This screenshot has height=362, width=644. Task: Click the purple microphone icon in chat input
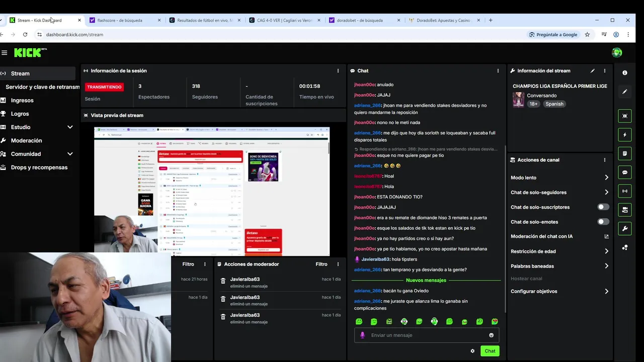coord(362,335)
